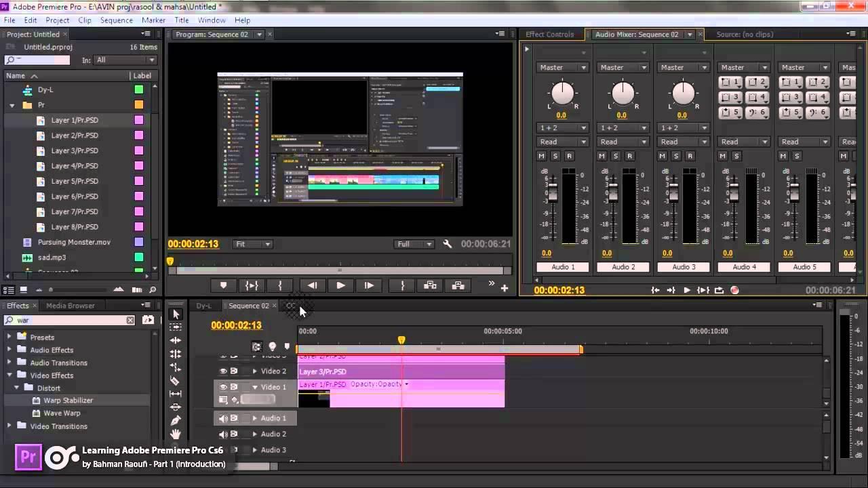Click Mark Out button in Program monitor

point(403,285)
